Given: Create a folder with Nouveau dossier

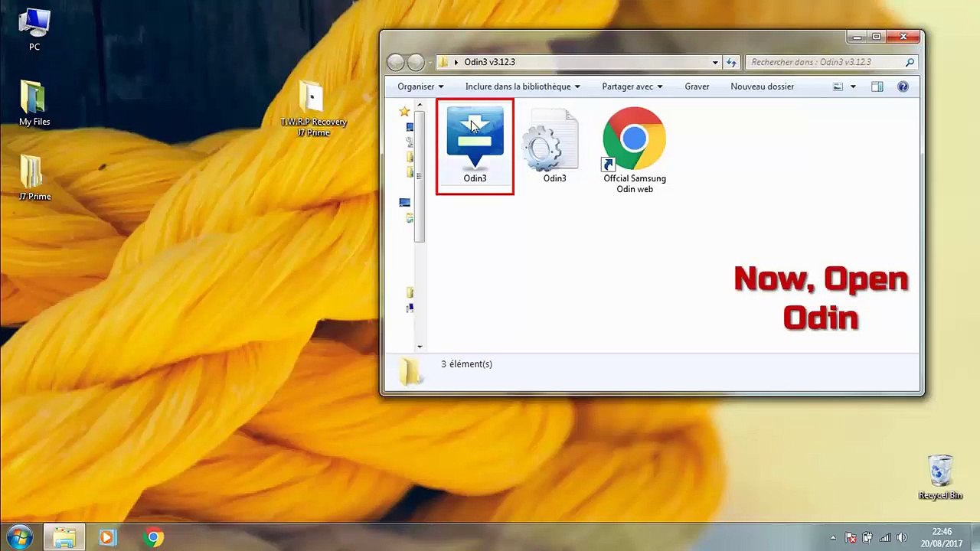Looking at the screenshot, I should (762, 86).
